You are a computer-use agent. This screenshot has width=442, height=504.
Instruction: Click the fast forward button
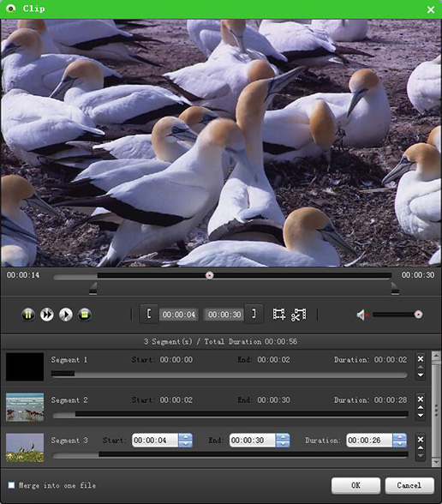coord(47,315)
